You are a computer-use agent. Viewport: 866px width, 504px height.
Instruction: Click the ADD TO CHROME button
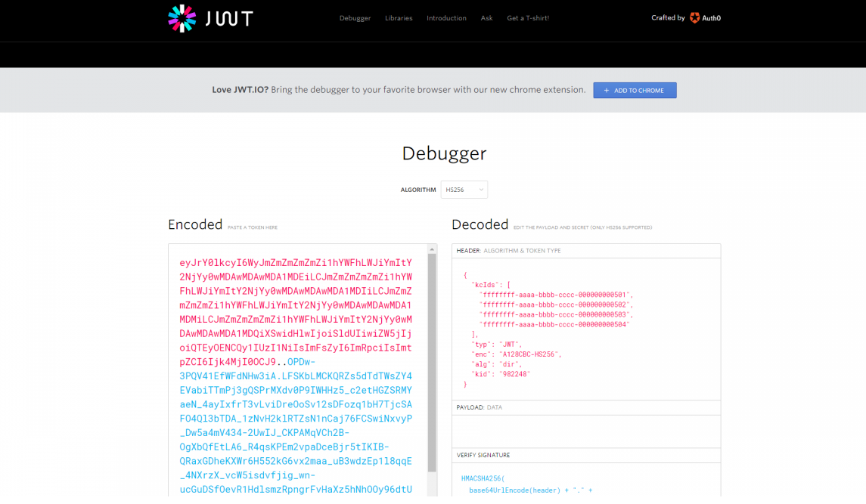click(635, 90)
